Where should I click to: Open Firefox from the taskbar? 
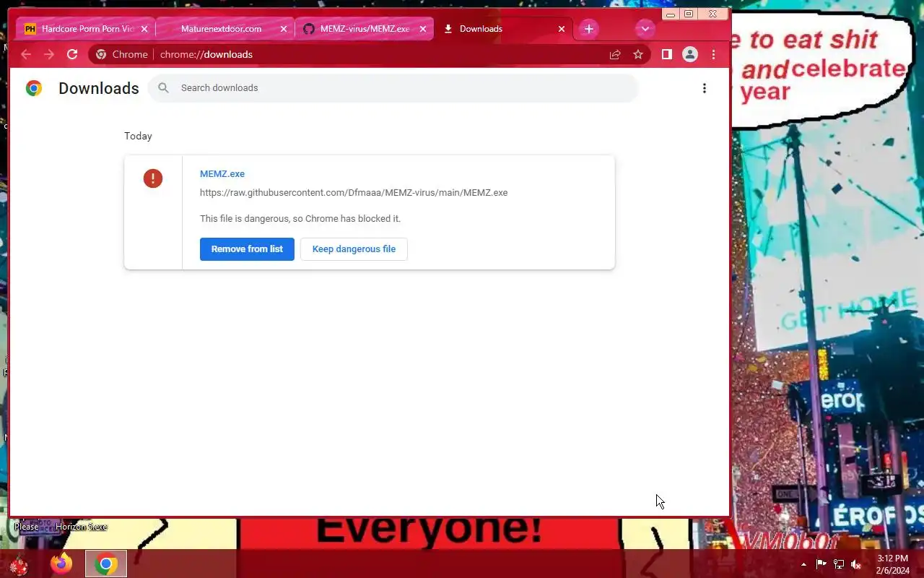tap(61, 564)
